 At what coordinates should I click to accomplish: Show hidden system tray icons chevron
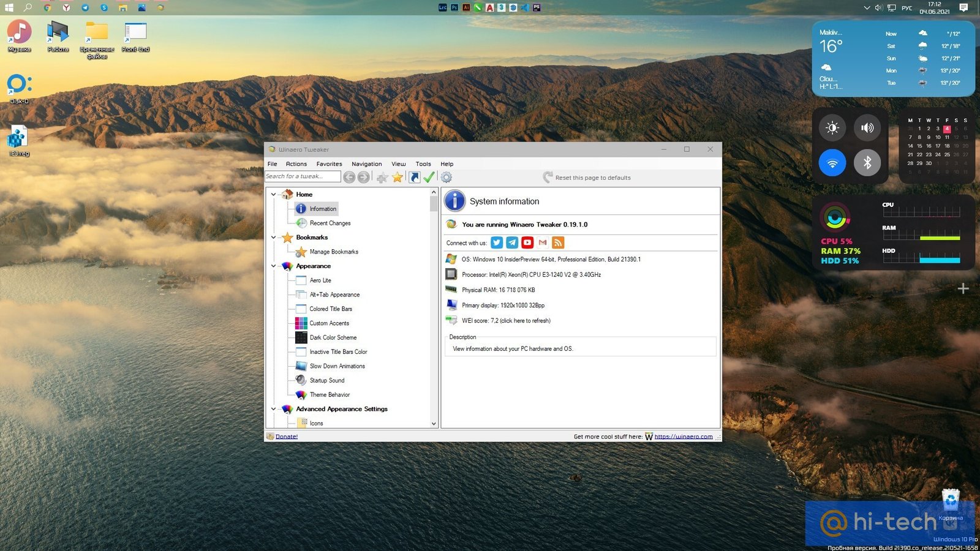[x=867, y=7]
